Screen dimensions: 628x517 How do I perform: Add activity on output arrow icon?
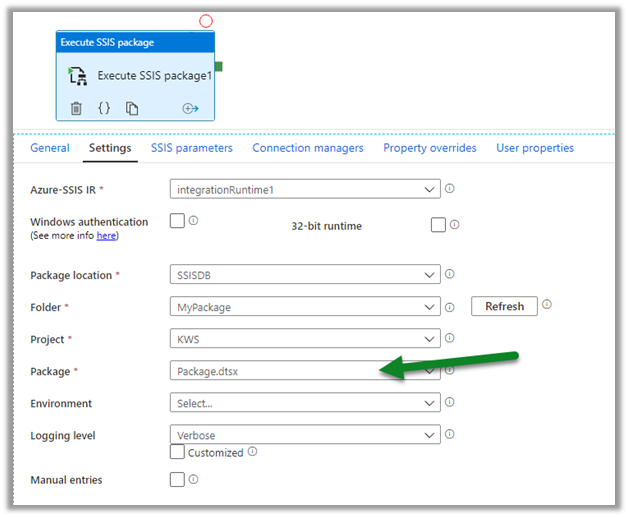[190, 108]
